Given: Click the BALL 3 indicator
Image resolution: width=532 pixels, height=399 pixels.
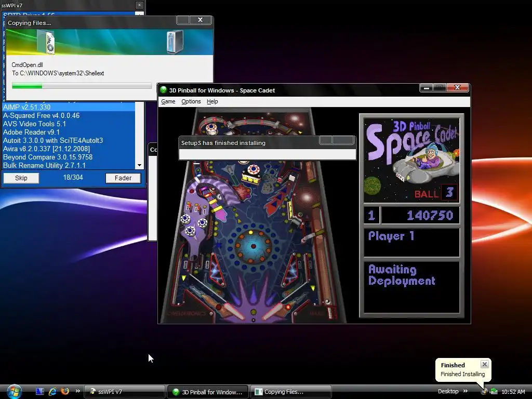Looking at the screenshot, I should click(x=436, y=193).
